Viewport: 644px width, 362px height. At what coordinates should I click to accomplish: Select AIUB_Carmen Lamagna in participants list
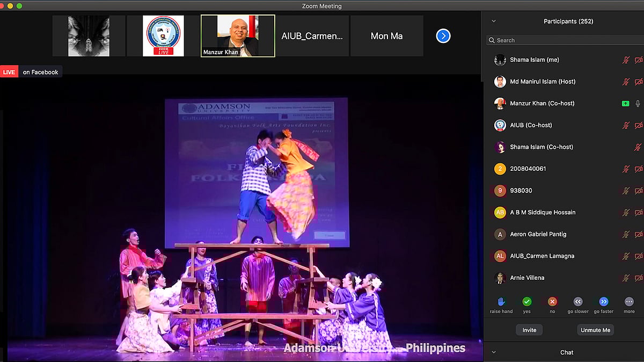(542, 256)
